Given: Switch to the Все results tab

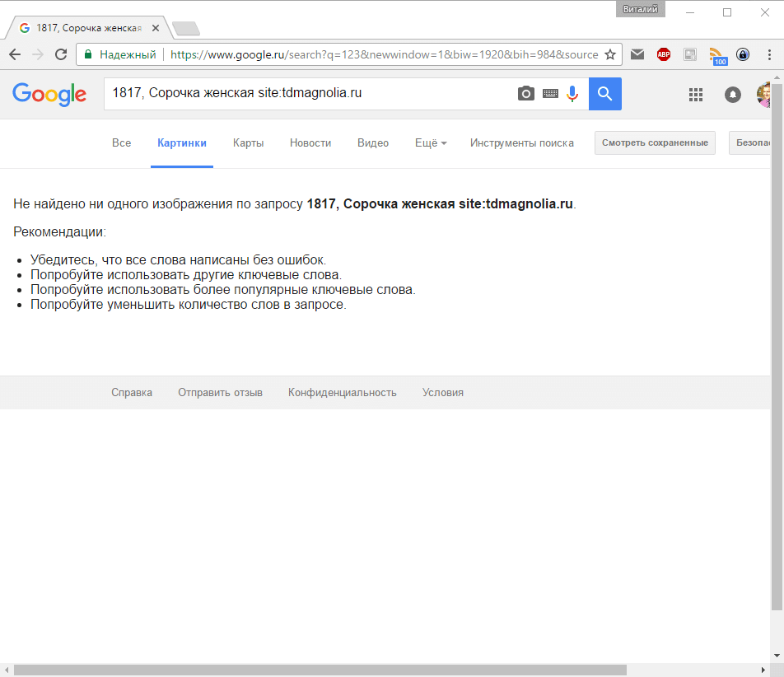Looking at the screenshot, I should [122, 143].
